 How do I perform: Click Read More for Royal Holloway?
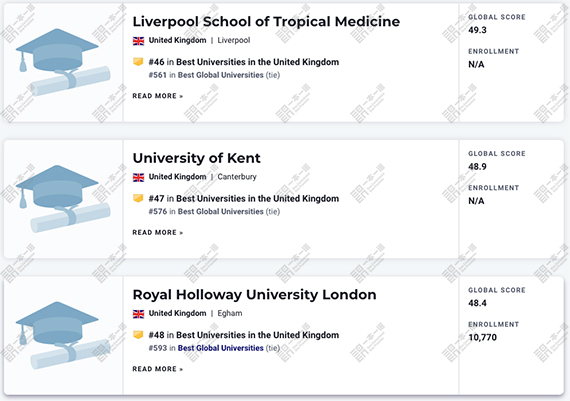[158, 369]
